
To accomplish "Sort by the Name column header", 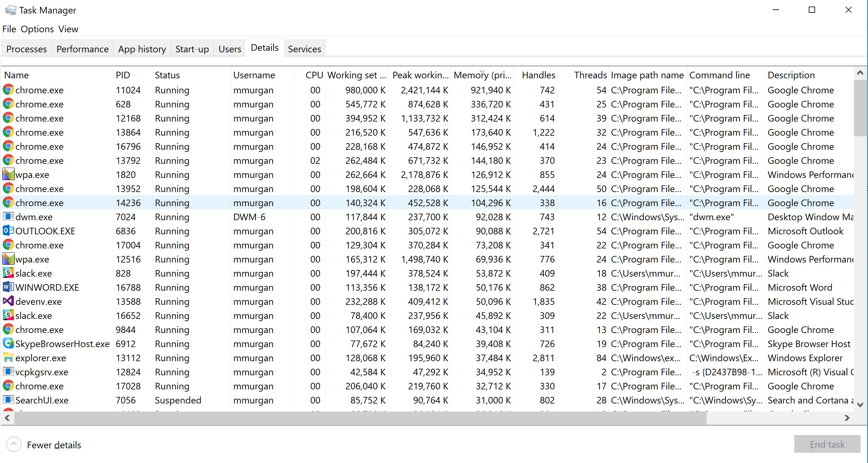I will tap(57, 75).
